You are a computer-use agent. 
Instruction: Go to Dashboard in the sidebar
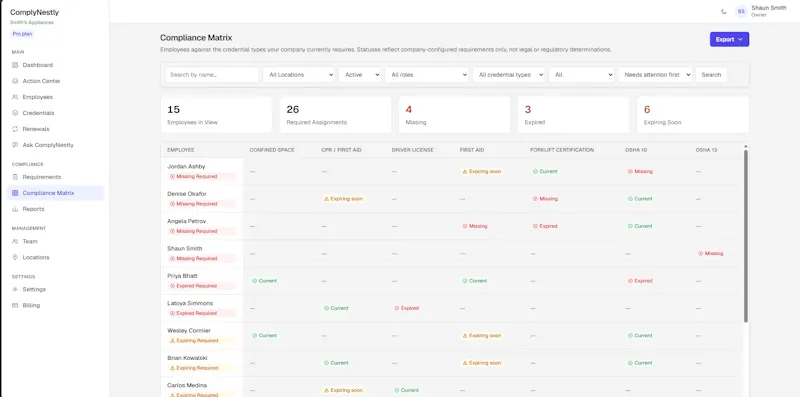point(56,65)
